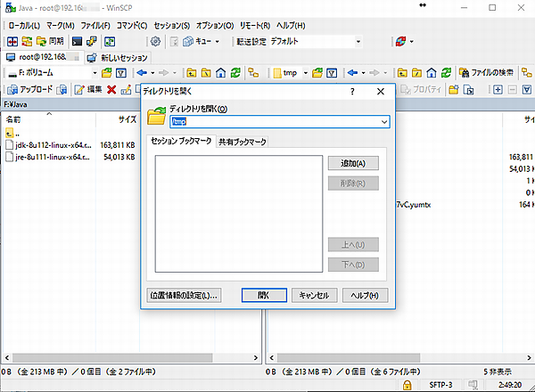This screenshot has width=535, height=392.
Task: Click the SFTP-3 status bar entry
Action: pyautogui.click(x=440, y=385)
